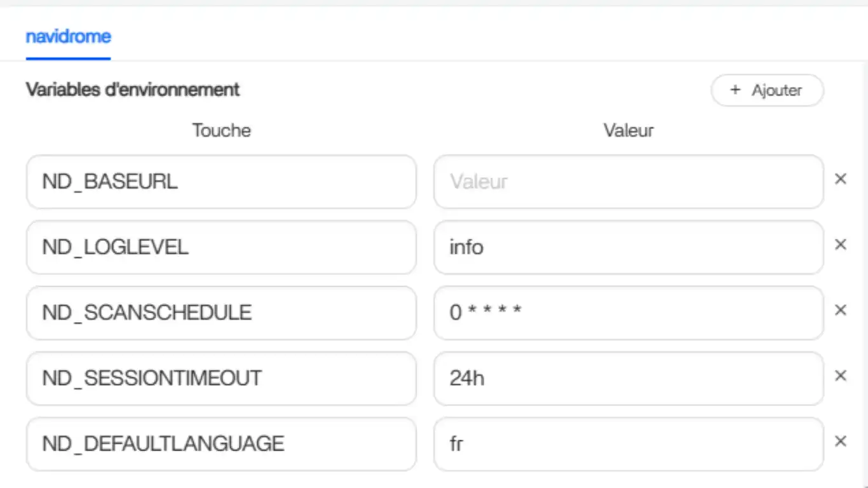This screenshot has height=488, width=868.
Task: Remove the ND_SESSIONTIMEOUT environment variable
Action: 841,376
